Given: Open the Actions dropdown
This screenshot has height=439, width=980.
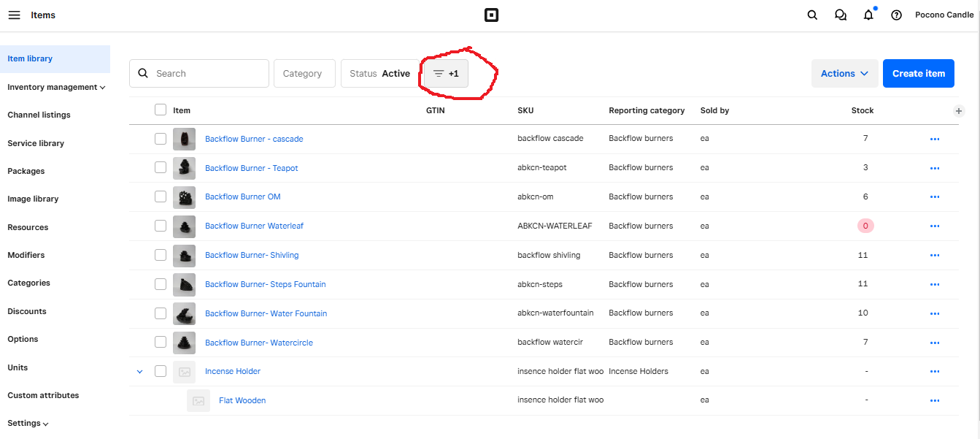Looking at the screenshot, I should coord(845,74).
